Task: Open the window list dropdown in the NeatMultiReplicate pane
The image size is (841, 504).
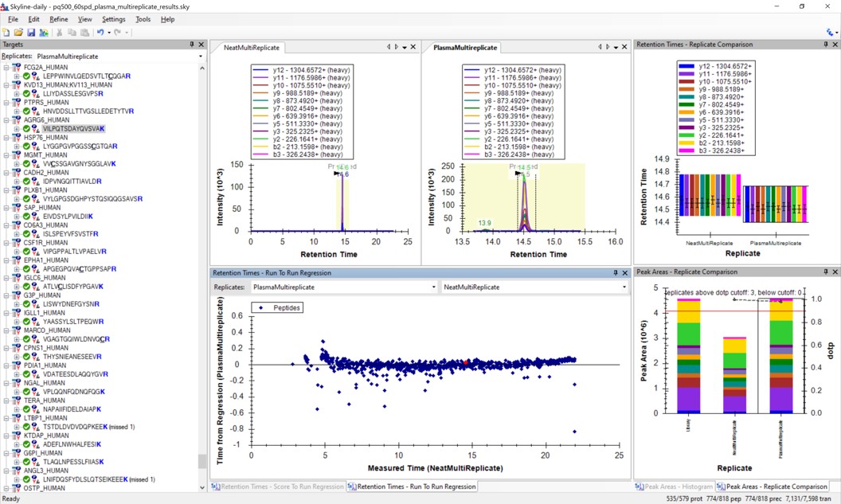Action: 405,47
